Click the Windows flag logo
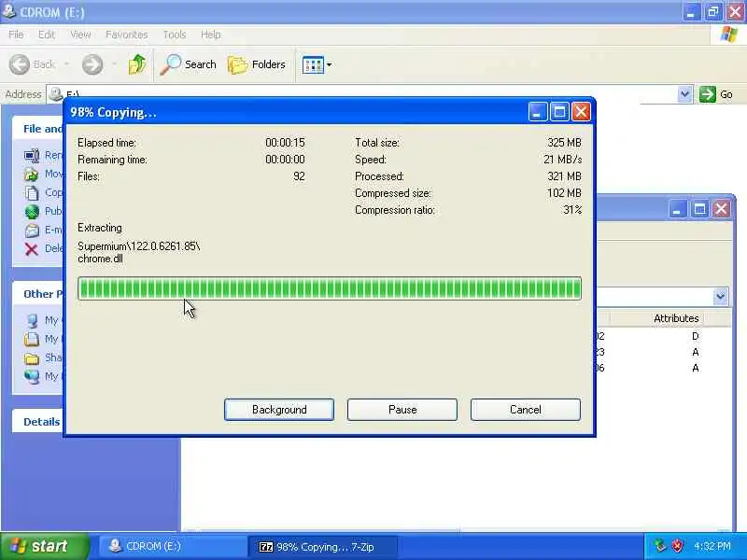The width and height of the screenshot is (747, 560). point(729,35)
